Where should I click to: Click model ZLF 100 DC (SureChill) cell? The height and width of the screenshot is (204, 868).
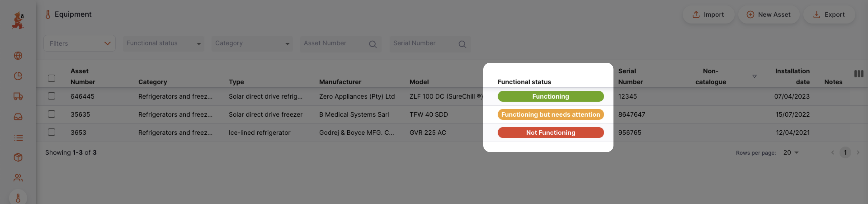click(x=446, y=96)
